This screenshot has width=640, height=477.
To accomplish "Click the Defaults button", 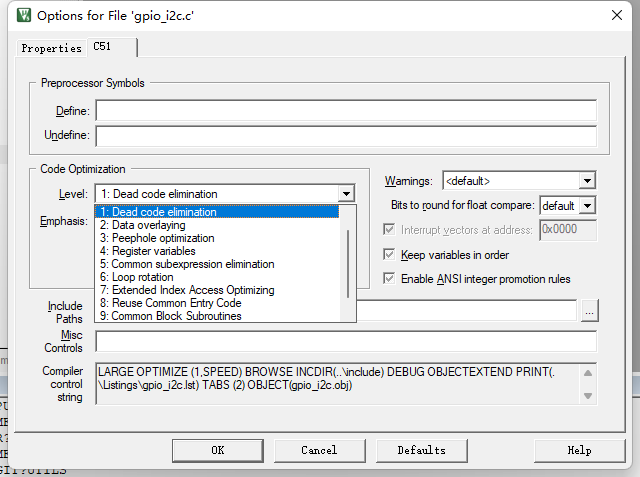I will 422,450.
